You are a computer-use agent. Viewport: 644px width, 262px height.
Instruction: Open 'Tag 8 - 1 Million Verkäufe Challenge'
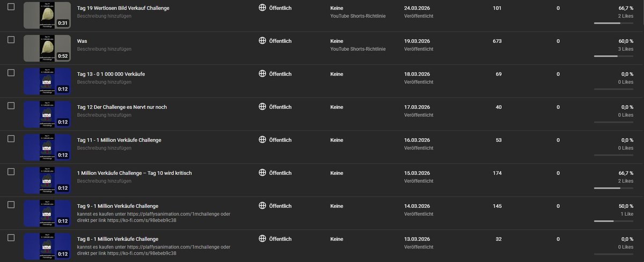point(118,239)
